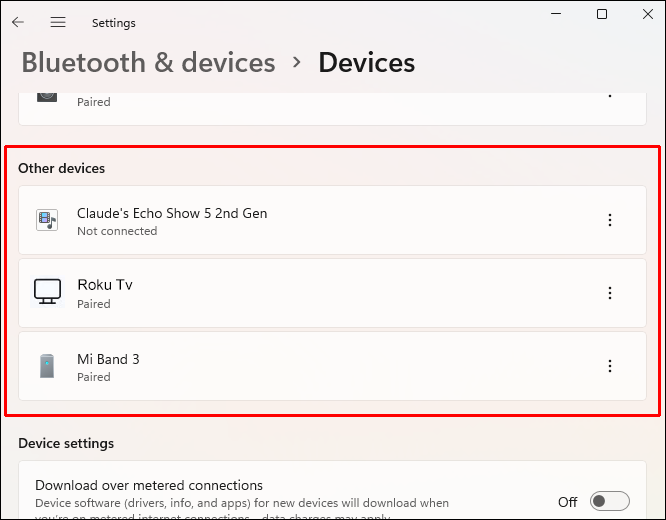Click the Echo Show 5 device icon
The image size is (666, 520).
[x=46, y=220]
